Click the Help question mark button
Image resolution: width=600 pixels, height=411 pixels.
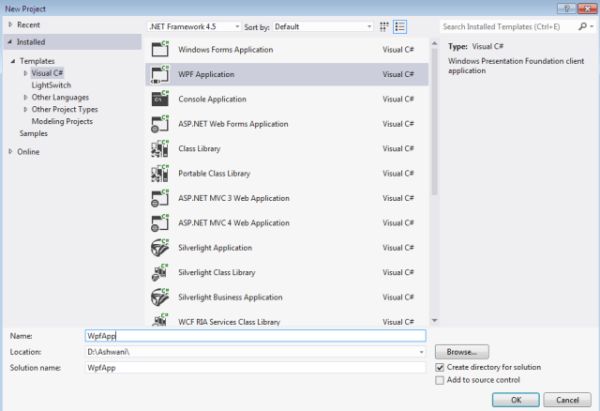point(567,9)
